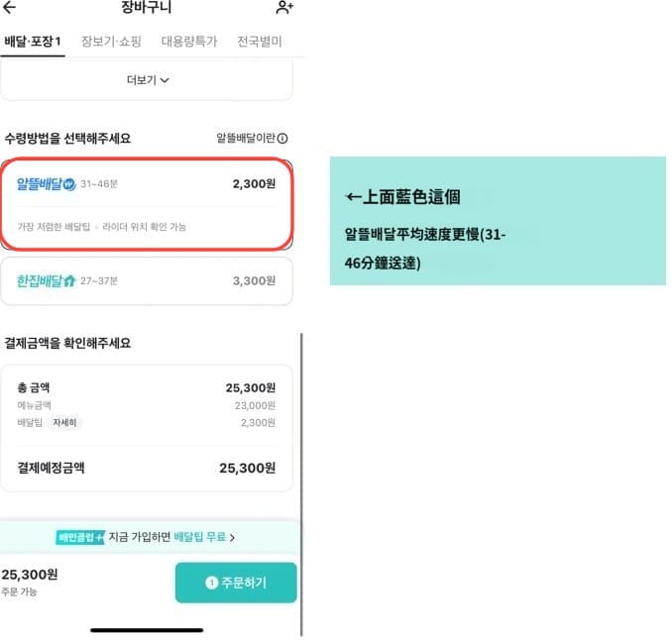Tap the chevron after 배달팁 무료

pos(232,537)
